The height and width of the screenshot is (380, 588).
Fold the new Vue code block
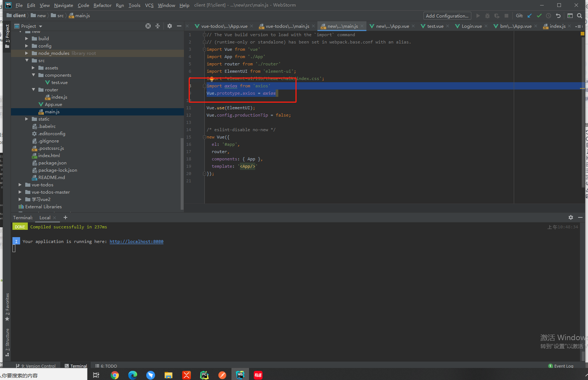(x=205, y=137)
